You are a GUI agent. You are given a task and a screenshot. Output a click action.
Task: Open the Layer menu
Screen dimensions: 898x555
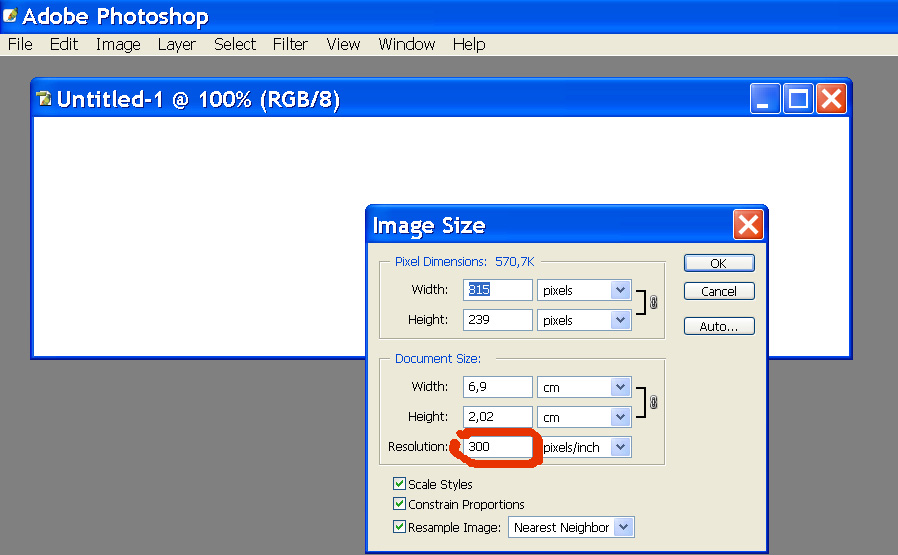tap(176, 44)
